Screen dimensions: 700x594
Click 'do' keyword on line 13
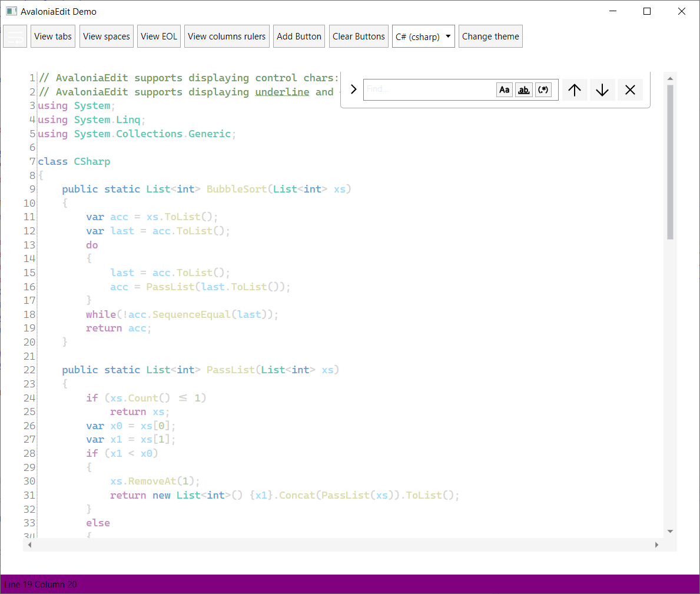click(x=92, y=245)
